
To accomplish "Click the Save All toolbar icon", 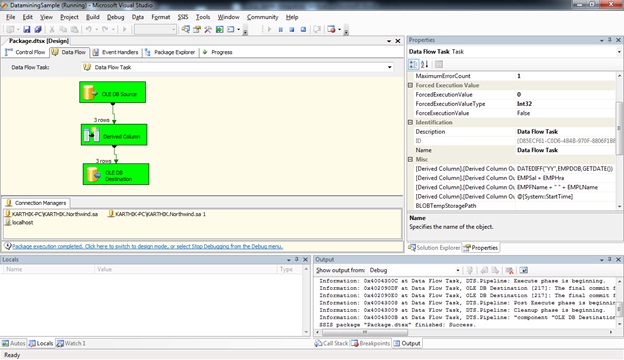I will 38,29.
